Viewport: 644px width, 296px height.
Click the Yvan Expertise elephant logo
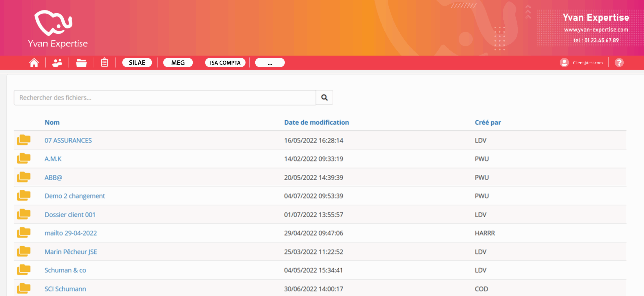54,23
